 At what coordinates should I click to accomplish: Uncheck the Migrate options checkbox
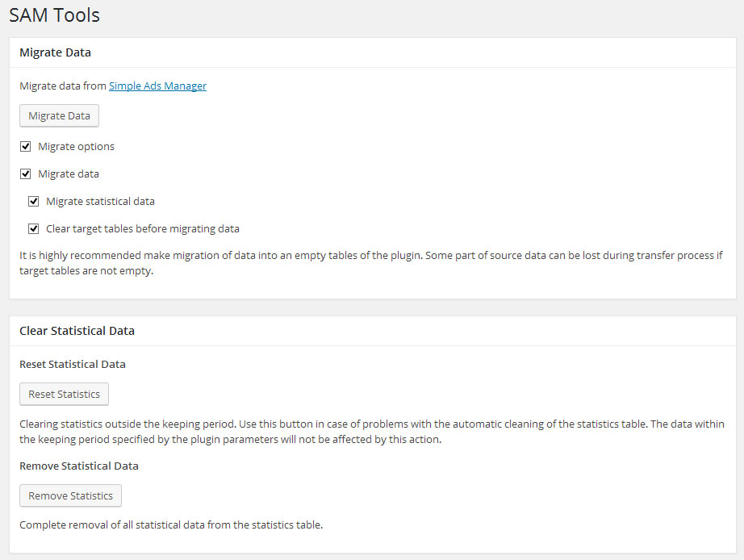pos(26,147)
